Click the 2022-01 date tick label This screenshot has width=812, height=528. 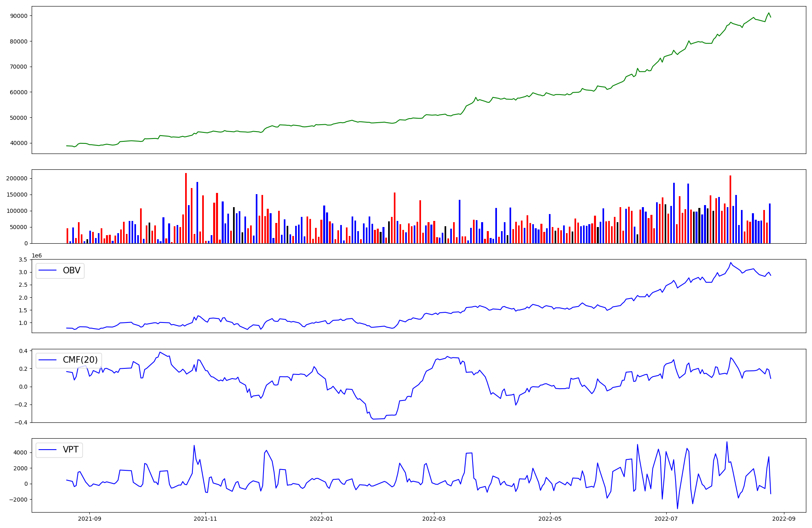pyautogui.click(x=322, y=518)
